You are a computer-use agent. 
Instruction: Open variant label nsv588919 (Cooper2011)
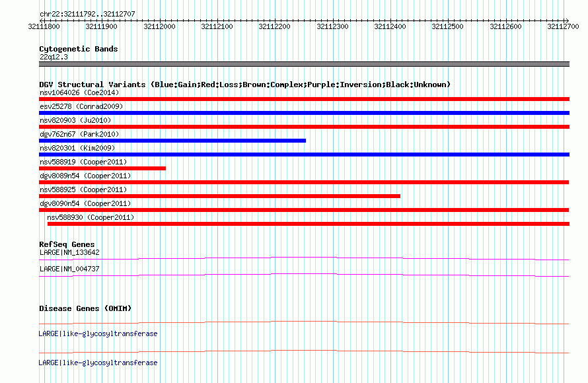(x=83, y=162)
